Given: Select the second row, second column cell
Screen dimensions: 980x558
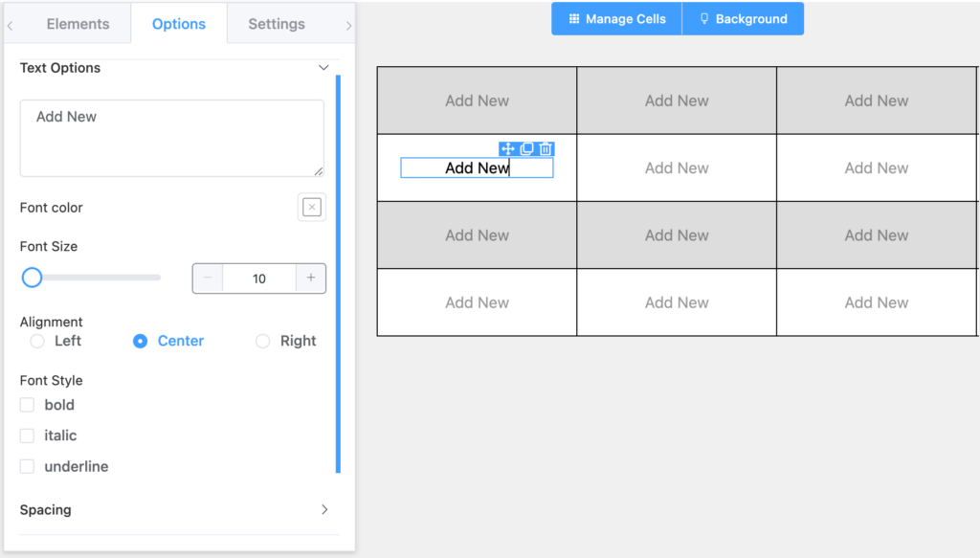Looking at the screenshot, I should pyautogui.click(x=677, y=168).
